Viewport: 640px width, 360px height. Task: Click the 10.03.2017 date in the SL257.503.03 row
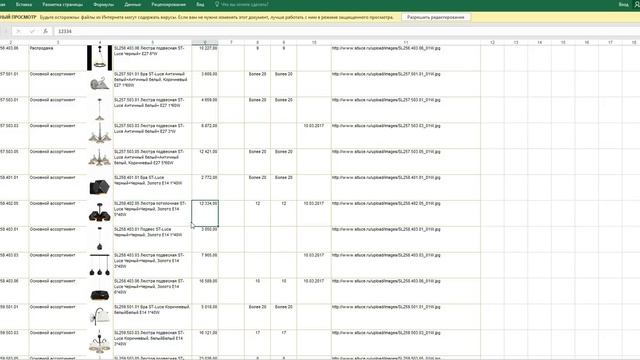click(314, 126)
